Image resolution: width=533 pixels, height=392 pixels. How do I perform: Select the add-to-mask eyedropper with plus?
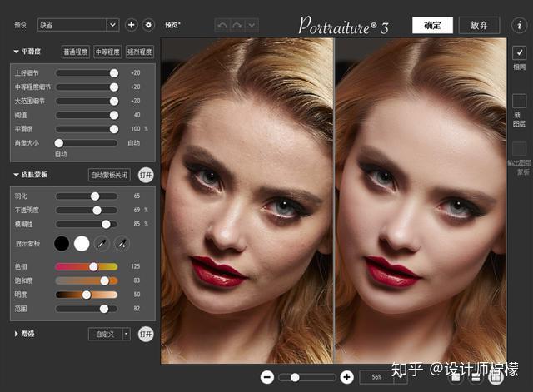pyautogui.click(x=122, y=244)
